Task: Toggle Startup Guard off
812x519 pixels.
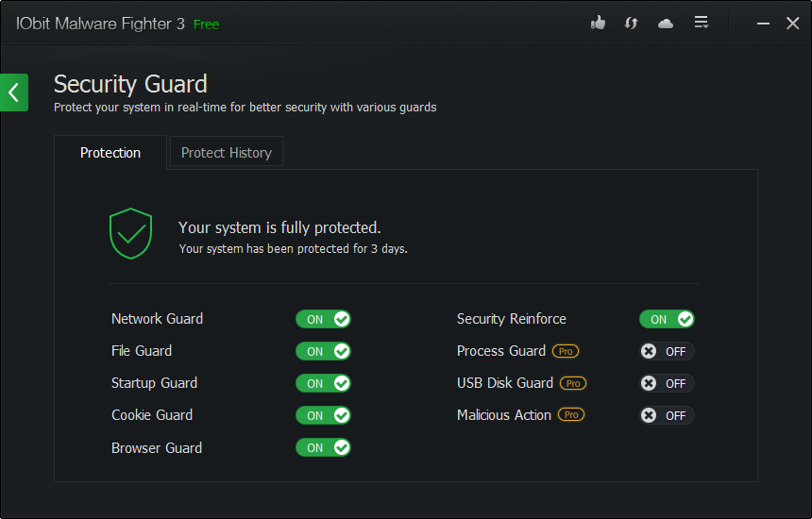Action: pyautogui.click(x=323, y=383)
